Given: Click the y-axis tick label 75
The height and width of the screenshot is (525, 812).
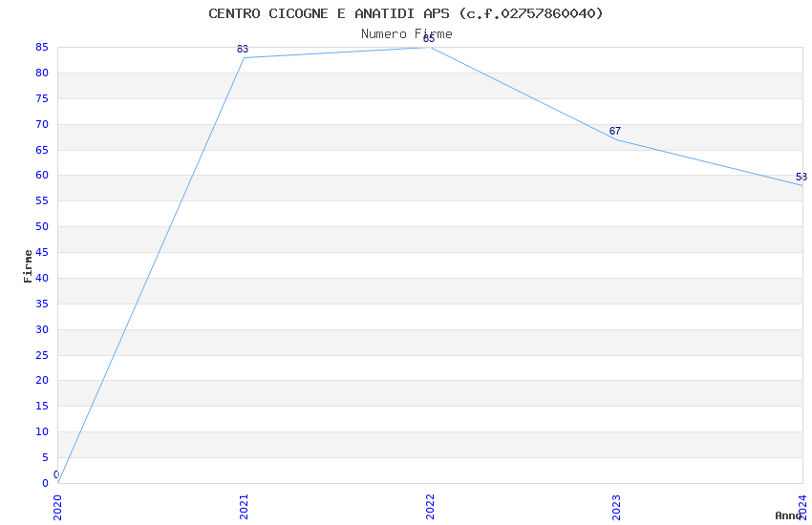Looking at the screenshot, I should tap(42, 98).
